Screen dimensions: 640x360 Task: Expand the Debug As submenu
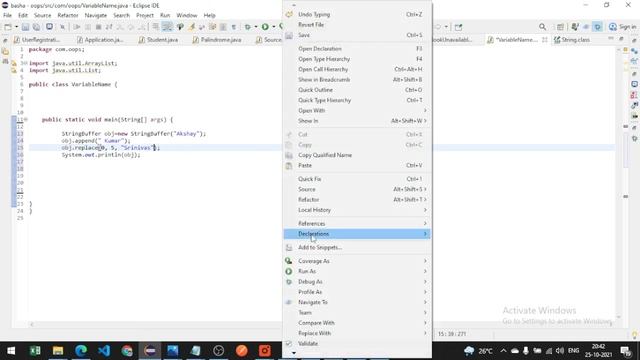[x=357, y=282]
